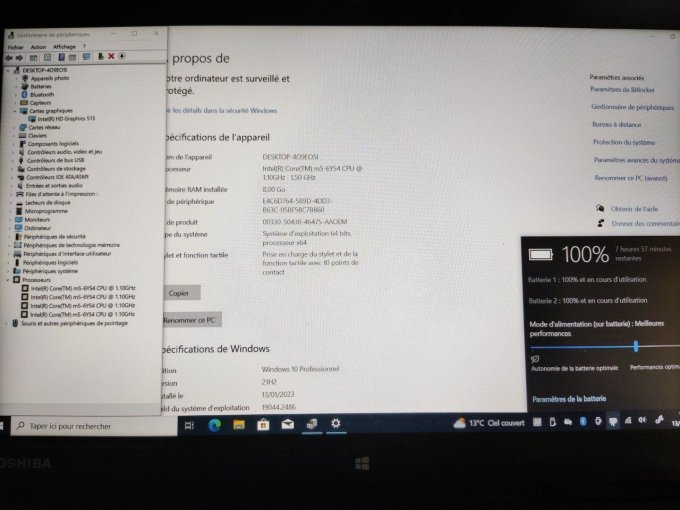Click the Wi-Fi network tray icon

628,421
